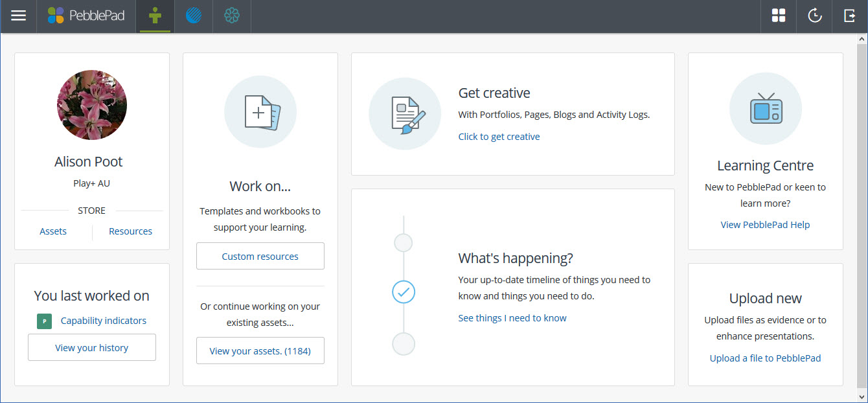Open the blue striped circle app icon
The height and width of the screenshot is (403, 868).
click(194, 16)
